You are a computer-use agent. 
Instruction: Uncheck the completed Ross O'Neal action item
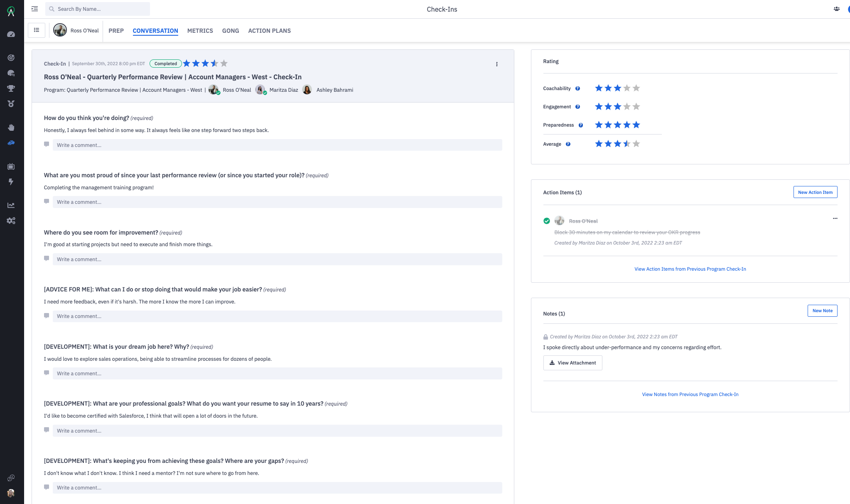546,221
